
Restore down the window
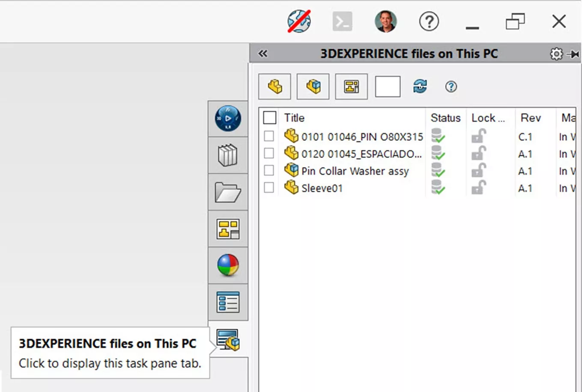click(515, 21)
